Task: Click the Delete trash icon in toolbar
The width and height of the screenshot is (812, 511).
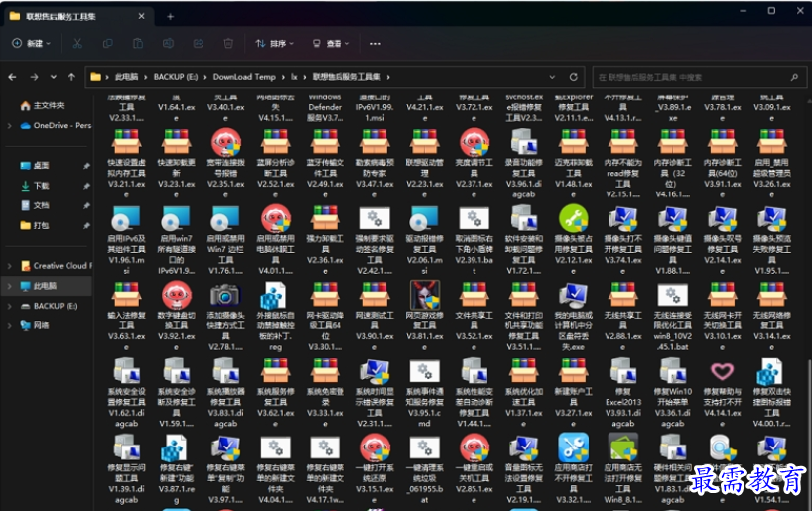Action: pyautogui.click(x=228, y=43)
